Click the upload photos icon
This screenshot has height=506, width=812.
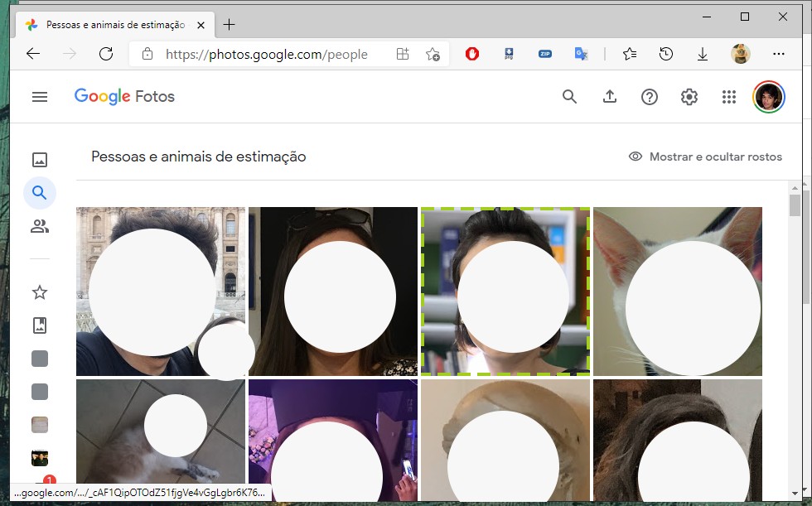pyautogui.click(x=610, y=97)
